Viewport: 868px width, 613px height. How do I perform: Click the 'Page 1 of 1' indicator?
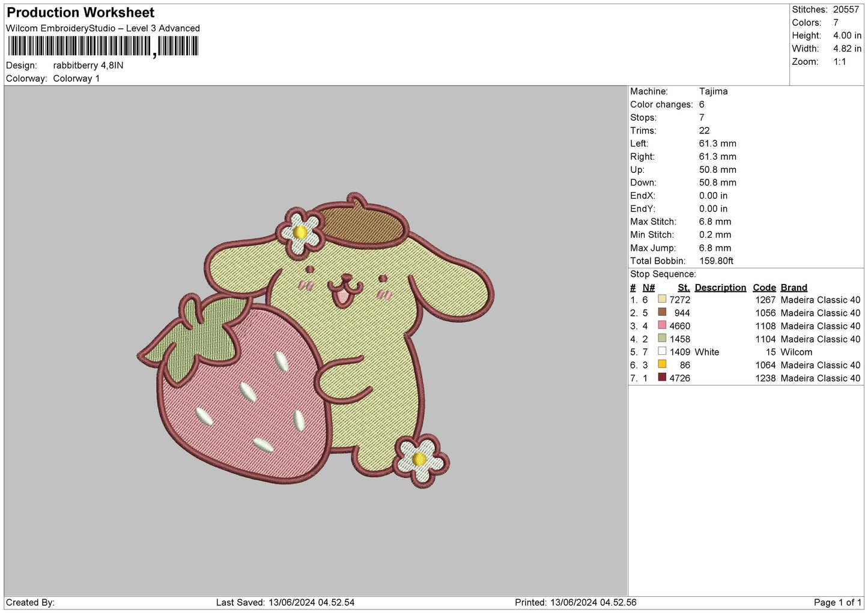point(837,602)
